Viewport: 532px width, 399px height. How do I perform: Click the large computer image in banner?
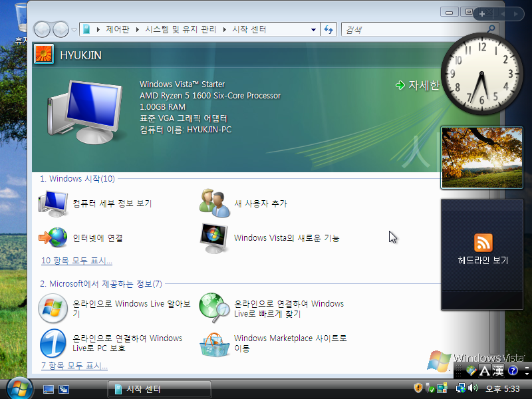(x=84, y=111)
